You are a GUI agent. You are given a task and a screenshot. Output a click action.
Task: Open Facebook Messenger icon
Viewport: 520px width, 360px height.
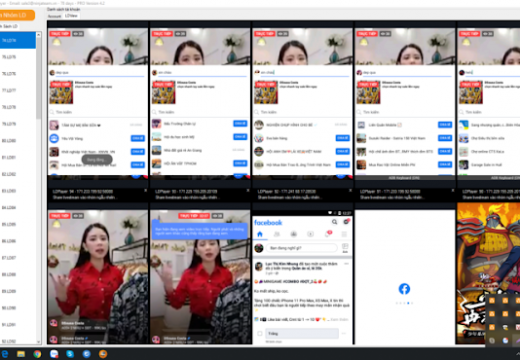coord(346,222)
